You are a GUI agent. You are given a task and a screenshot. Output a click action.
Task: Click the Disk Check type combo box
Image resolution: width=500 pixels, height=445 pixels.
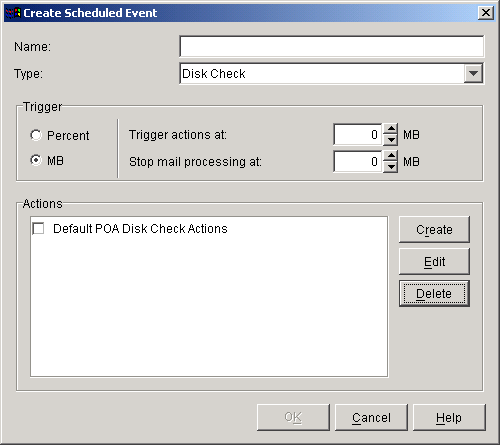click(x=331, y=73)
